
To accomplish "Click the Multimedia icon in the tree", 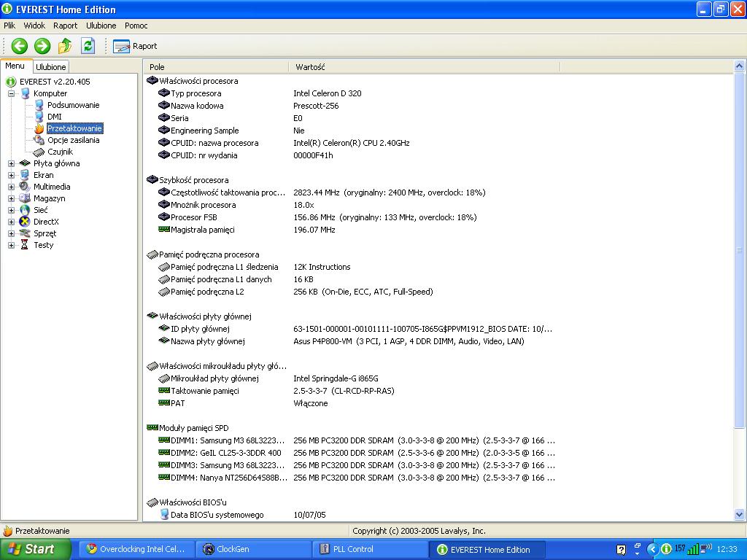I will pyautogui.click(x=25, y=187).
